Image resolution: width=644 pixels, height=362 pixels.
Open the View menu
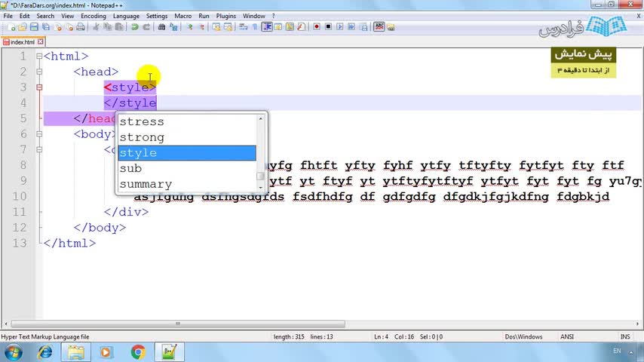pos(67,16)
